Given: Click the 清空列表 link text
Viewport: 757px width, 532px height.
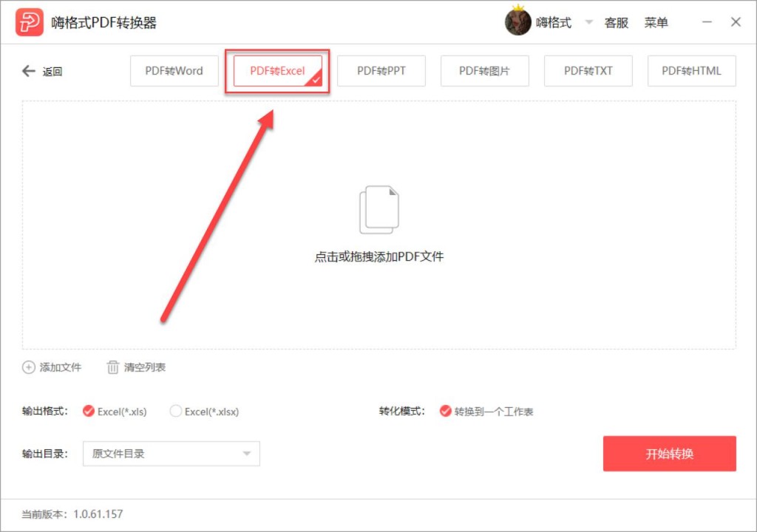Looking at the screenshot, I should pos(145,367).
